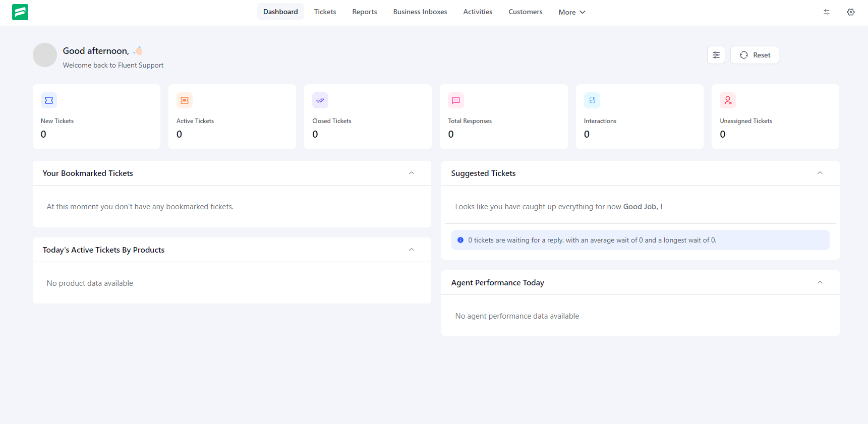
Task: Click the New Tickets ticket icon
Action: pyautogui.click(x=49, y=100)
